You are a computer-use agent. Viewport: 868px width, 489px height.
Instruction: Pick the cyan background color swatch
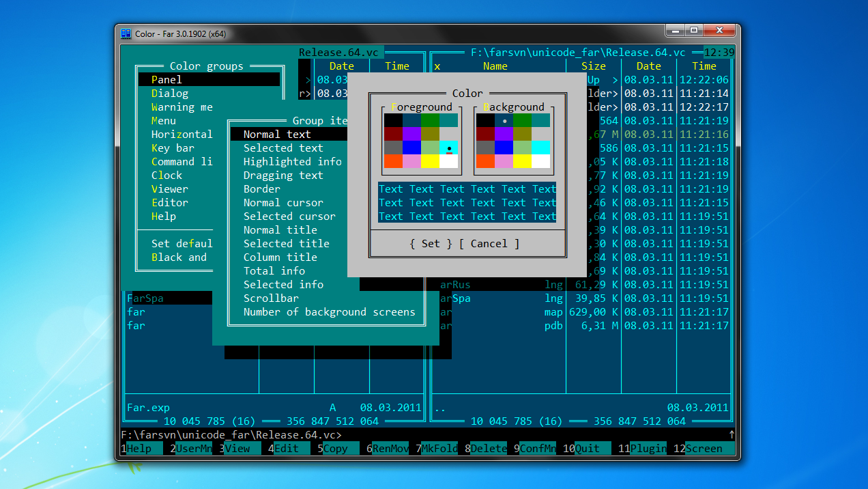(540, 148)
